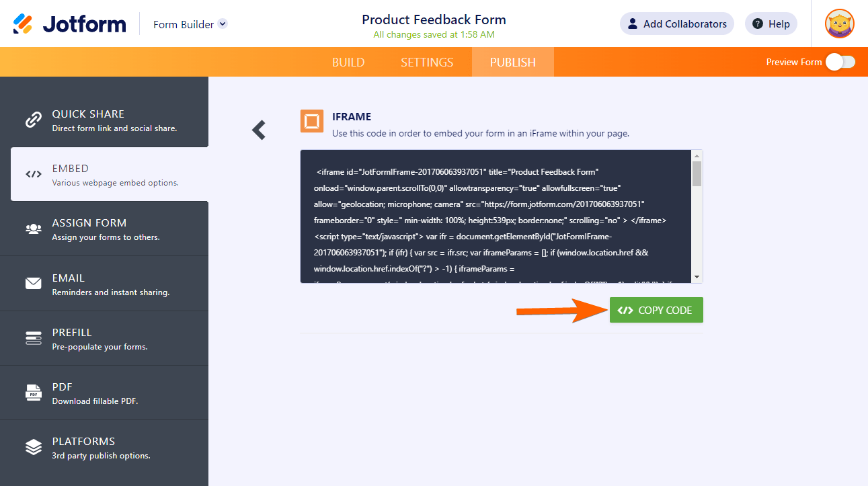Click the Add Collaborators button
Viewport: 868px width, 486px height.
coord(676,24)
